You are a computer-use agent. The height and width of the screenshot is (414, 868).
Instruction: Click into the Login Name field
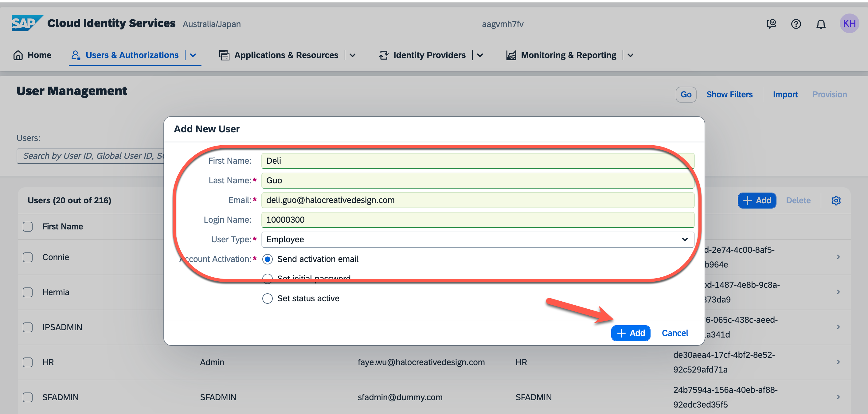tap(477, 220)
